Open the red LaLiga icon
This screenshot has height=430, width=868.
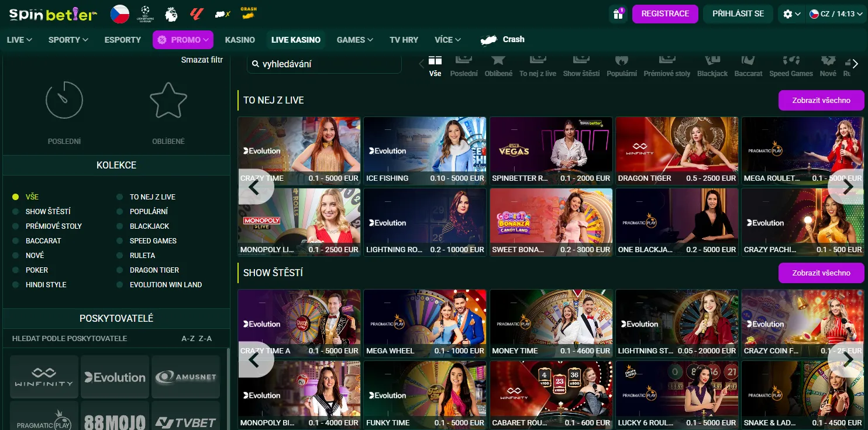click(197, 13)
